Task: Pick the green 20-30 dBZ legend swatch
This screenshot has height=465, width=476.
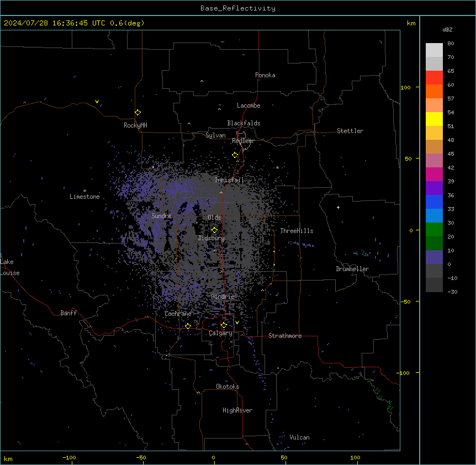Action: click(434, 230)
